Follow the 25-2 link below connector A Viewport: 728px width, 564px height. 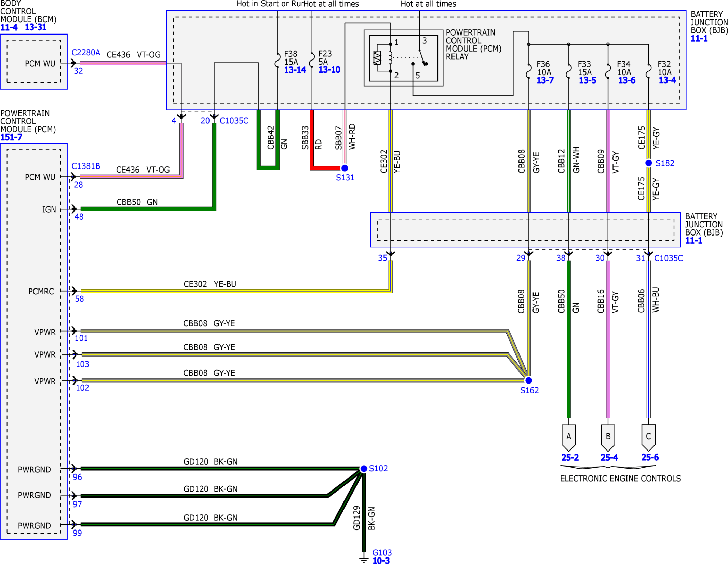coord(570,457)
